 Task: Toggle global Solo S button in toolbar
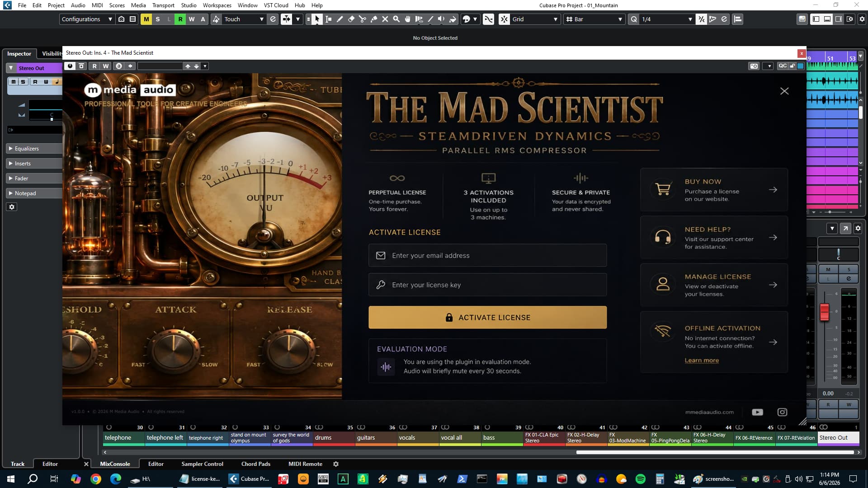[157, 19]
